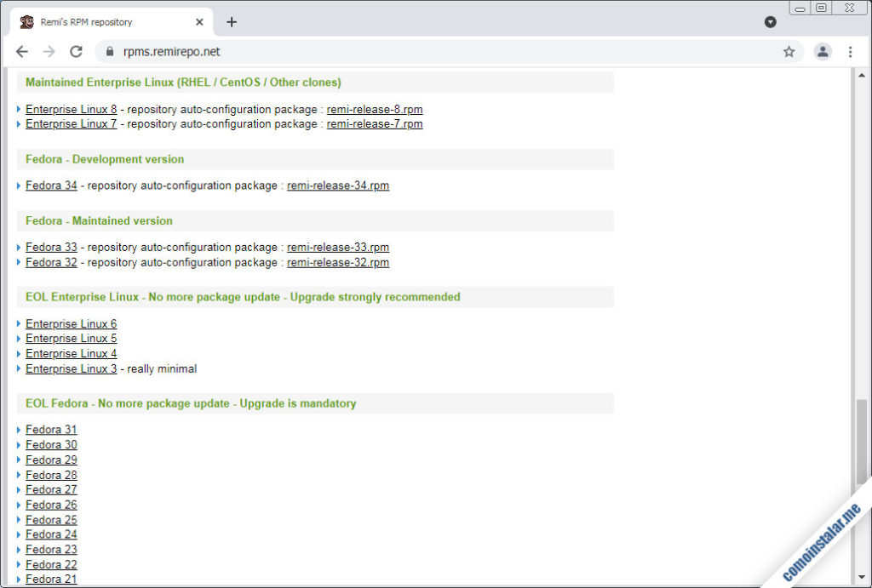Click the browser forward arrow
This screenshot has width=872, height=588.
(x=49, y=52)
